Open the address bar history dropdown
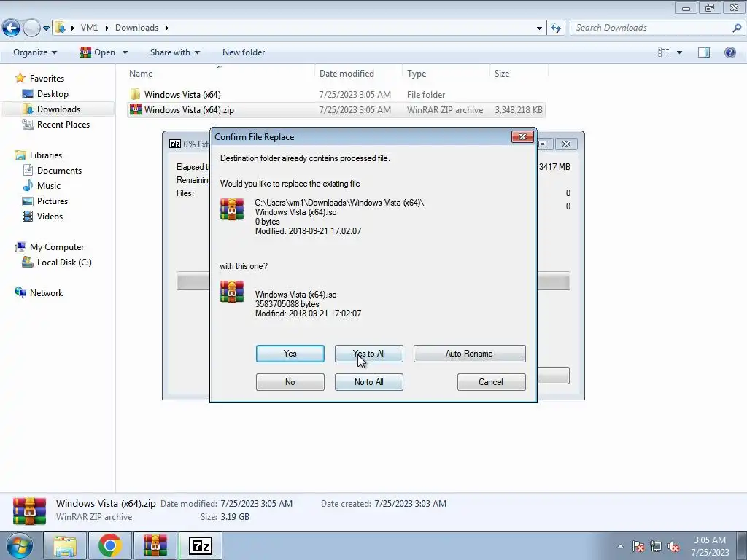This screenshot has width=747, height=560. [539, 28]
